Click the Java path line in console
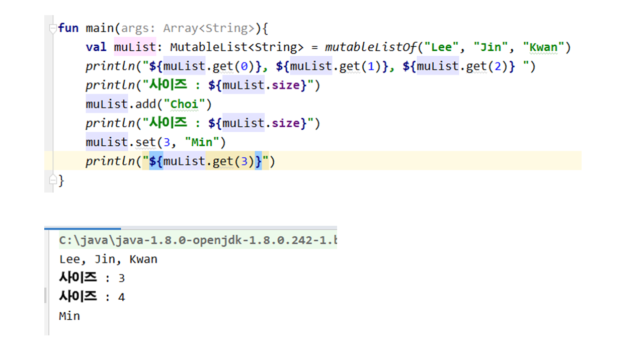Viewport: 644px width, 362px height. click(197, 241)
